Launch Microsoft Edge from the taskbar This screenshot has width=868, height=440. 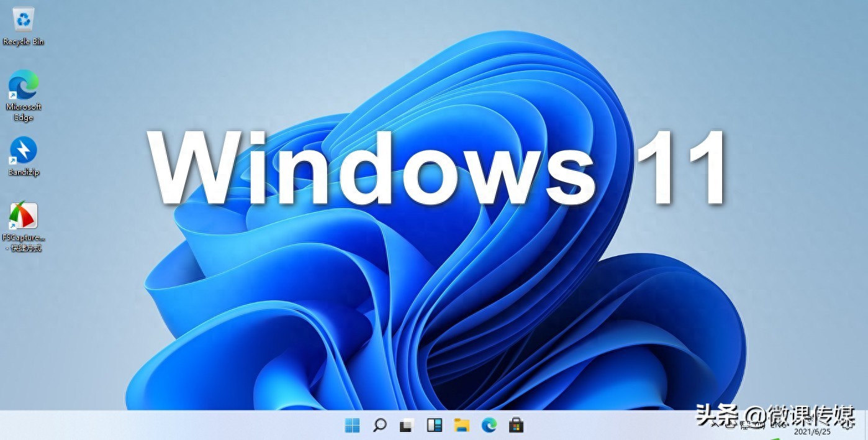click(489, 426)
